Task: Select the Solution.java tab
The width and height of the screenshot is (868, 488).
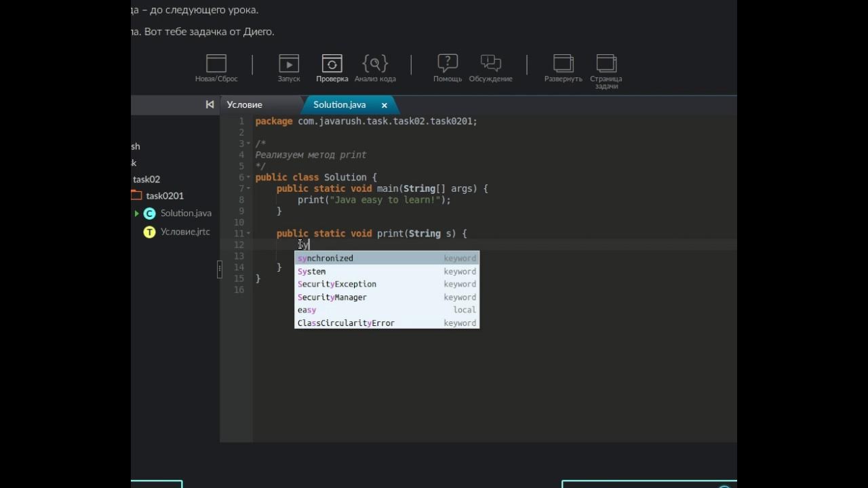Action: 340,104
